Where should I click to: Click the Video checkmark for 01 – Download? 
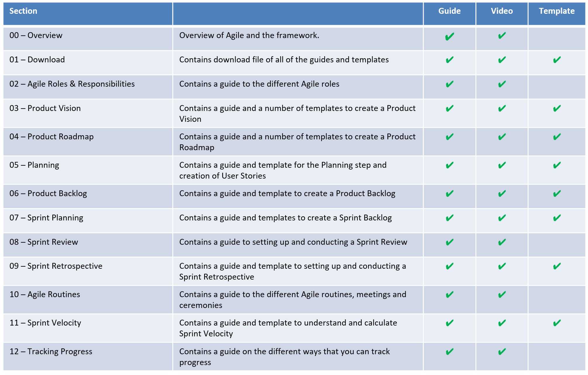click(x=502, y=60)
